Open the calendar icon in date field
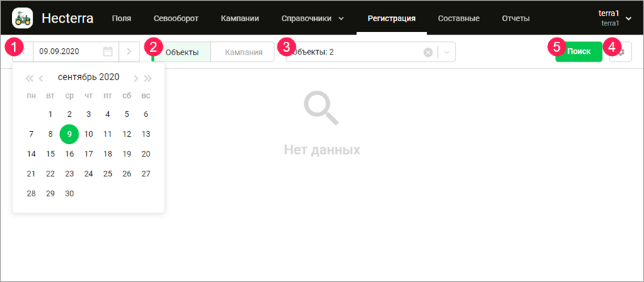Image resolution: width=644 pixels, height=282 pixels. (108, 52)
